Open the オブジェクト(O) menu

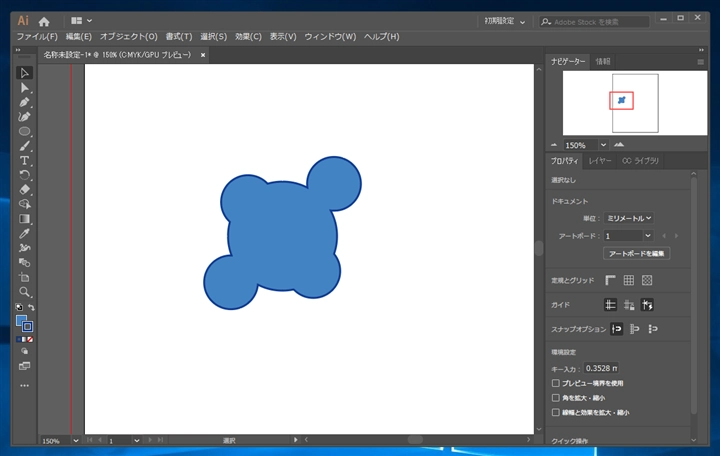[129, 36]
